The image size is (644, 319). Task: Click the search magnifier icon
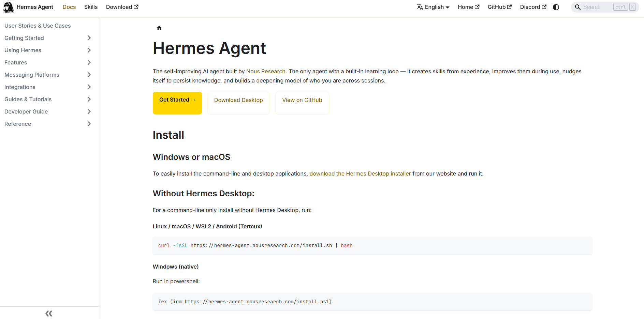tap(578, 7)
